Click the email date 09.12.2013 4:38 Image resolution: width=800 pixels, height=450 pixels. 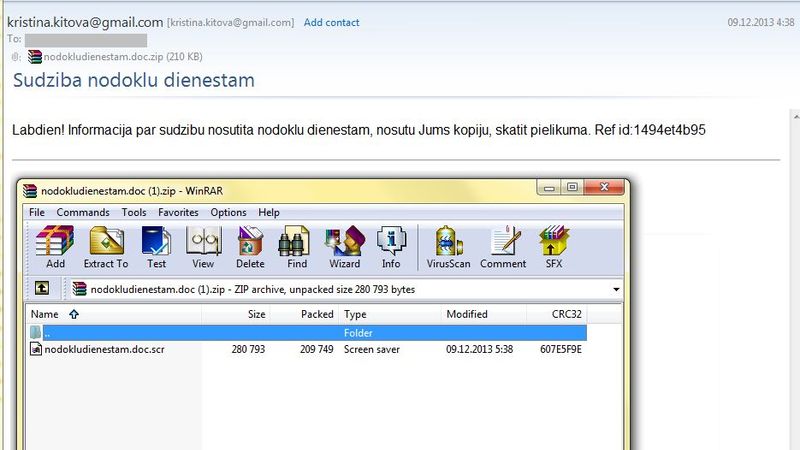761,22
